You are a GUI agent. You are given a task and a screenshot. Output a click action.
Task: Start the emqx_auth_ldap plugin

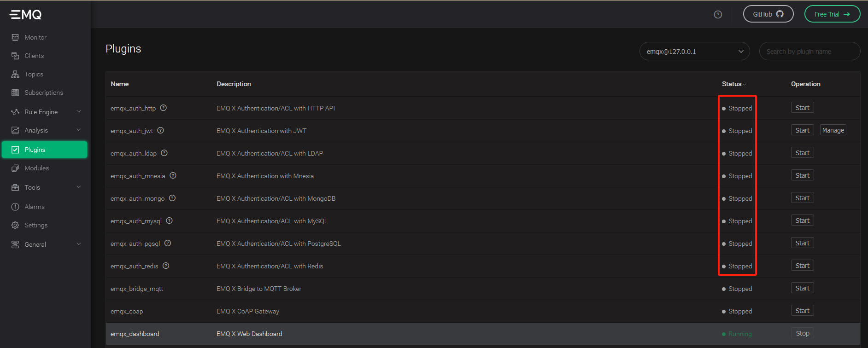[802, 153]
